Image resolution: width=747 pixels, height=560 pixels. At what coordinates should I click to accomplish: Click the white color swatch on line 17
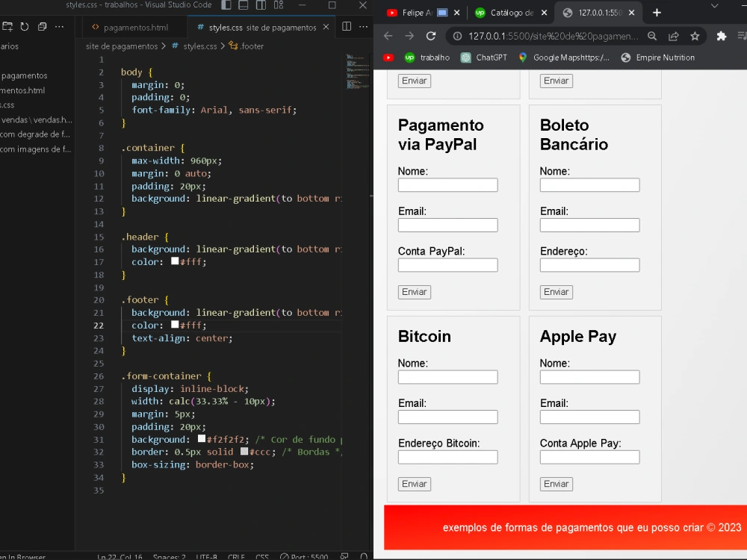[x=175, y=261]
